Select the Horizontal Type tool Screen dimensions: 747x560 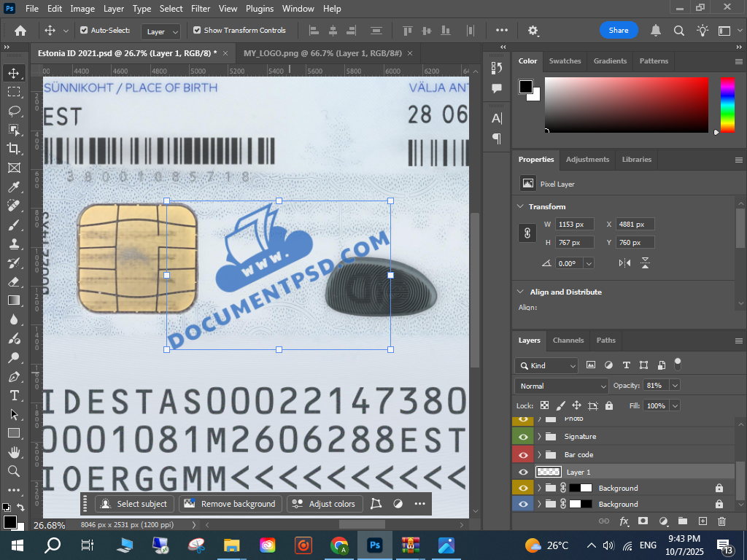14,395
